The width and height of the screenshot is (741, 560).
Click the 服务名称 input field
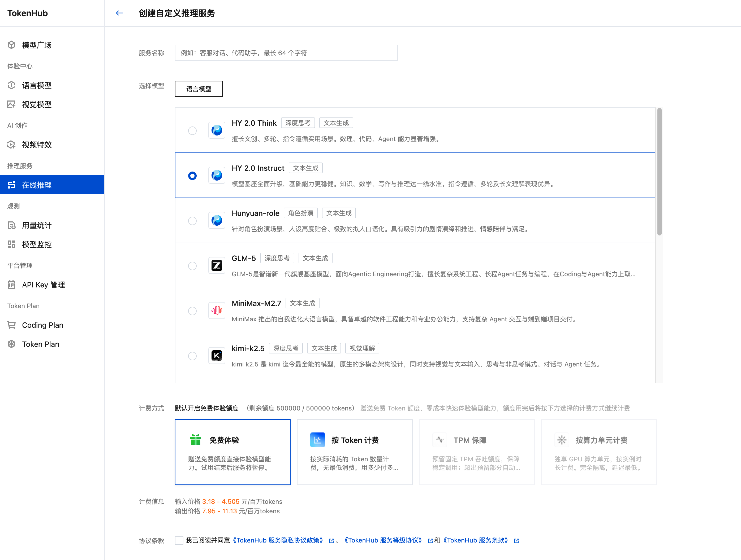pyautogui.click(x=286, y=53)
